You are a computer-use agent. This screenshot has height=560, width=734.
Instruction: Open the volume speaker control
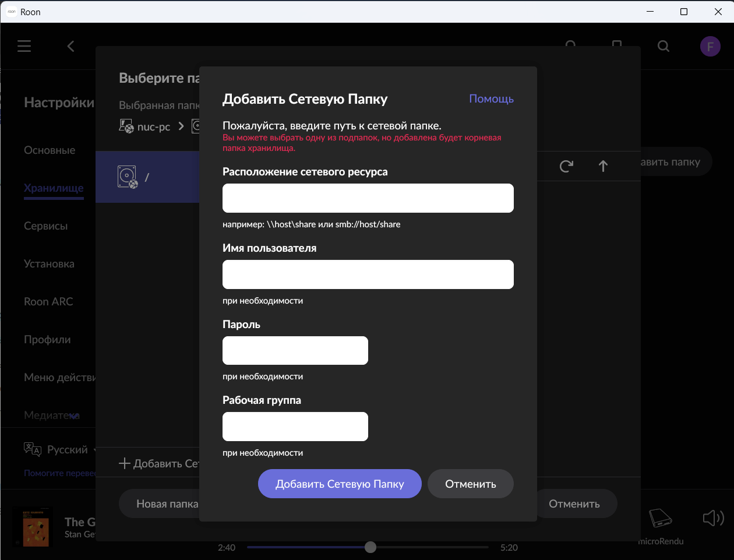click(713, 517)
